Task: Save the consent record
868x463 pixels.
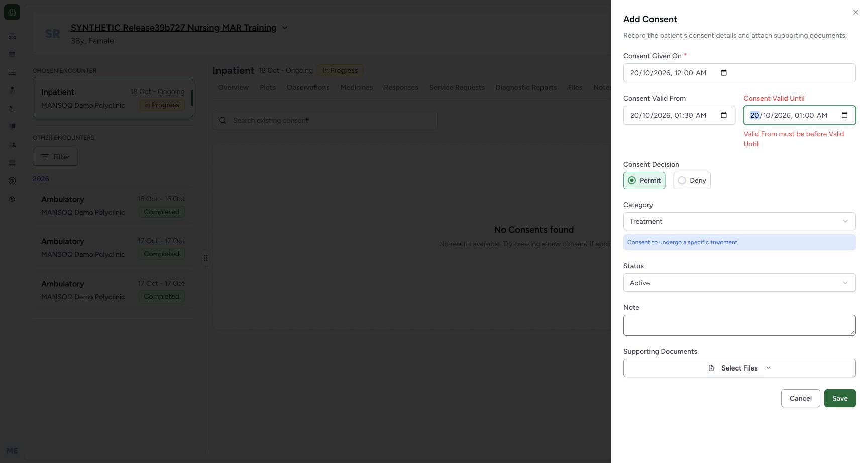Action: point(840,398)
